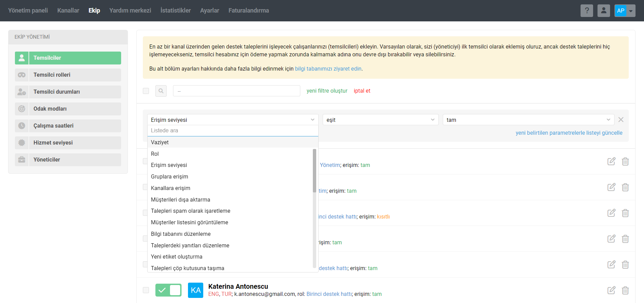
Task: Follow the bilgi tabanımızı ziyaret edin link
Action: pos(328,69)
